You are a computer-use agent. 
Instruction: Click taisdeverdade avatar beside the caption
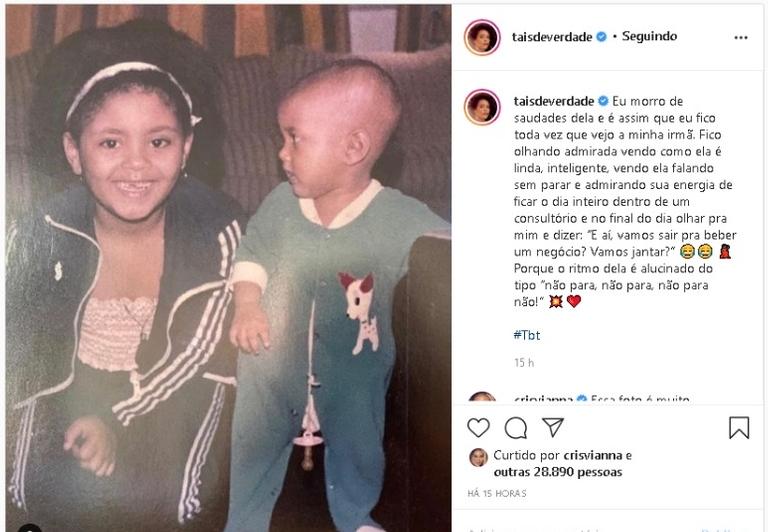pyautogui.click(x=482, y=107)
